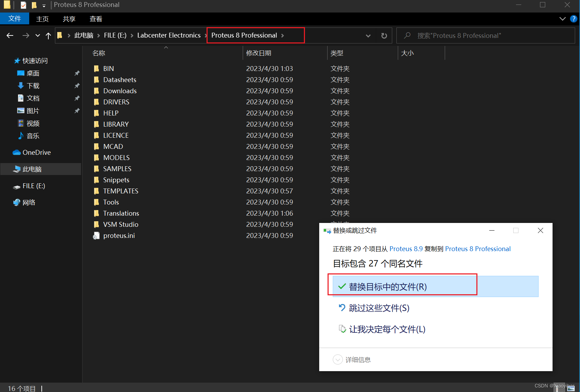Viewport: 580px width, 392px height.
Task: Expand the ribbon with the chevron
Action: (563, 19)
